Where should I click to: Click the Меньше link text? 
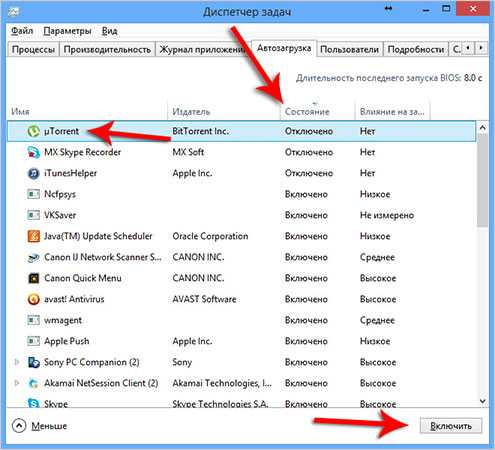pyautogui.click(x=49, y=426)
